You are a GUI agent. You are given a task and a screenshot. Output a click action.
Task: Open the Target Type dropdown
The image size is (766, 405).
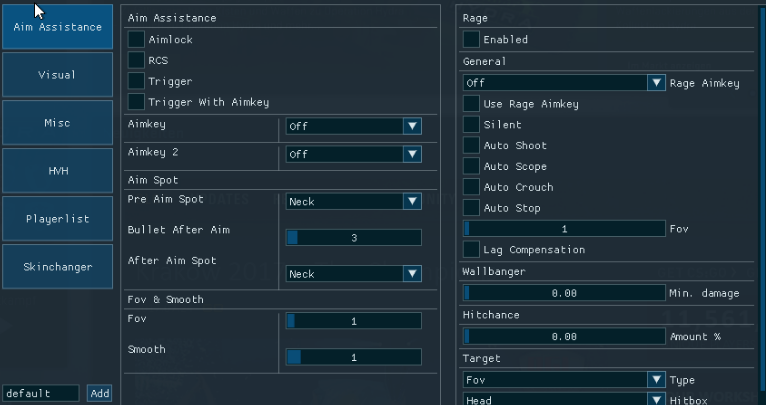click(x=564, y=380)
